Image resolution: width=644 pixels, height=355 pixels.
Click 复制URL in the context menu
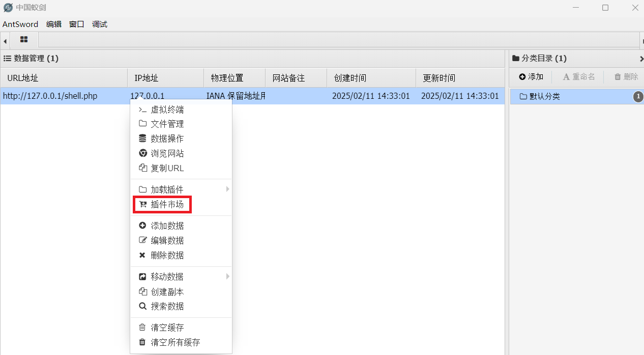(x=181, y=168)
